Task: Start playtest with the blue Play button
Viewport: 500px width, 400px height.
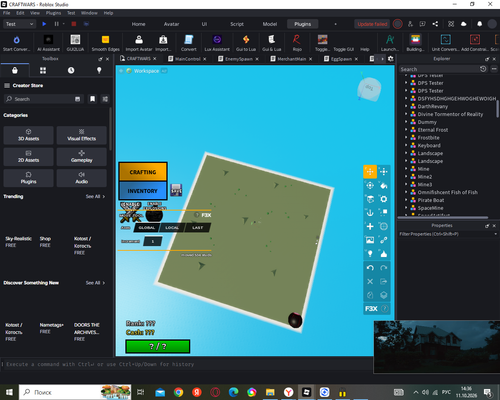Action: [x=44, y=24]
